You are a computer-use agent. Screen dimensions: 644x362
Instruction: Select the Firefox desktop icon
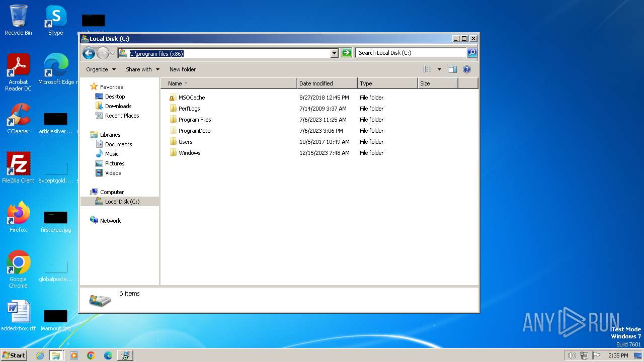point(18,217)
